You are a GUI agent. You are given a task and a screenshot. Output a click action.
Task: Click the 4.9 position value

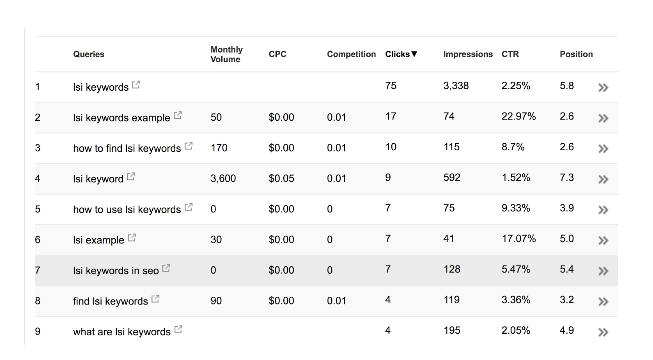pos(567,330)
